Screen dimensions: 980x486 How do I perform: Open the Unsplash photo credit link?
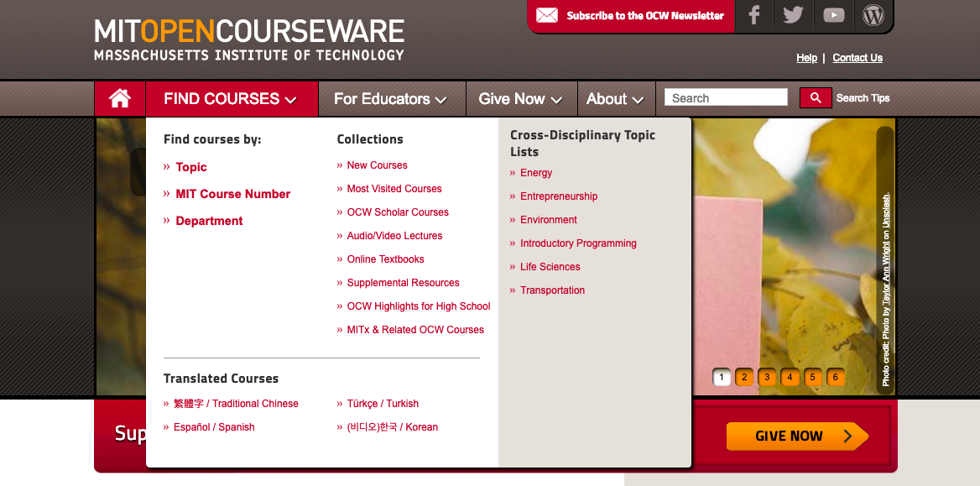point(886,210)
